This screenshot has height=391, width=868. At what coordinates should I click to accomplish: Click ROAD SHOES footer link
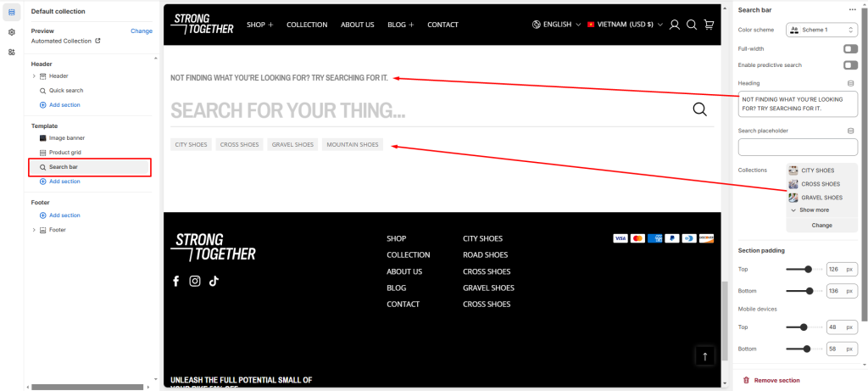[486, 254]
